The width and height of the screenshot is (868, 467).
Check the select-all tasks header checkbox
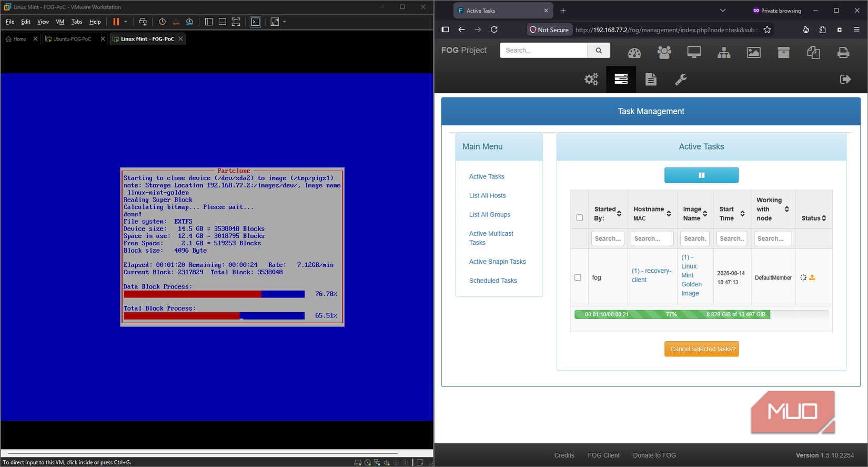click(579, 217)
